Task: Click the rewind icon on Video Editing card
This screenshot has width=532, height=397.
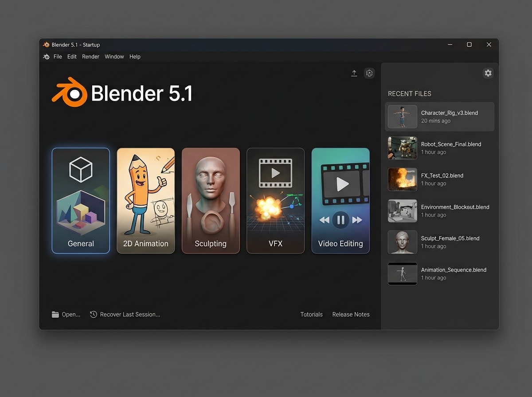Action: point(325,220)
